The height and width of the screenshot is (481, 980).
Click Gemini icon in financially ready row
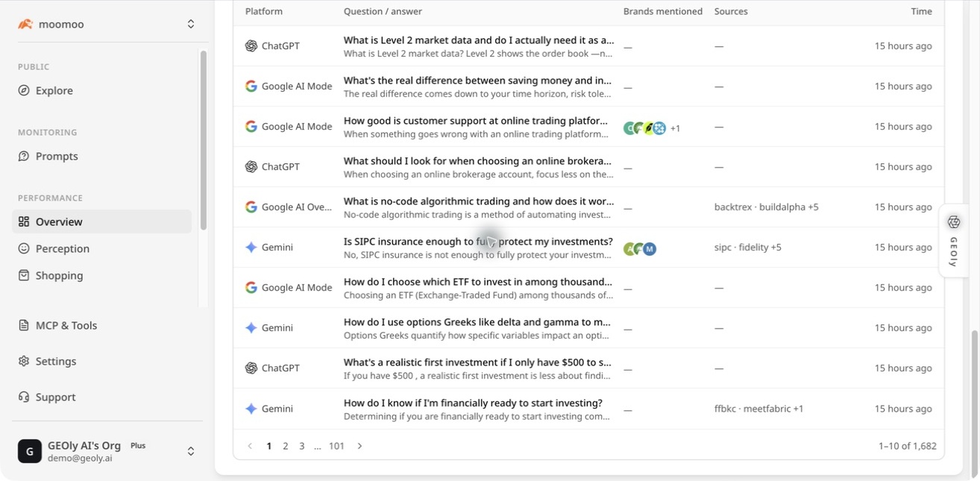coord(251,409)
